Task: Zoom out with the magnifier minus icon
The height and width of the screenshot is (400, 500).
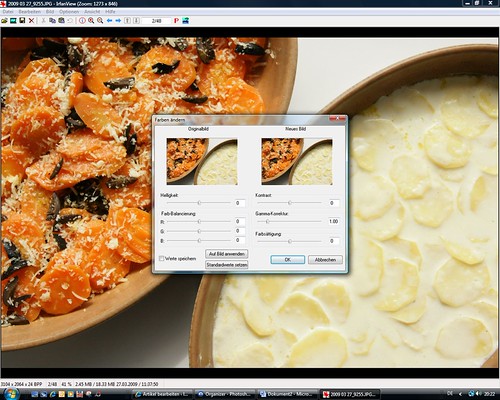Action: [x=100, y=21]
